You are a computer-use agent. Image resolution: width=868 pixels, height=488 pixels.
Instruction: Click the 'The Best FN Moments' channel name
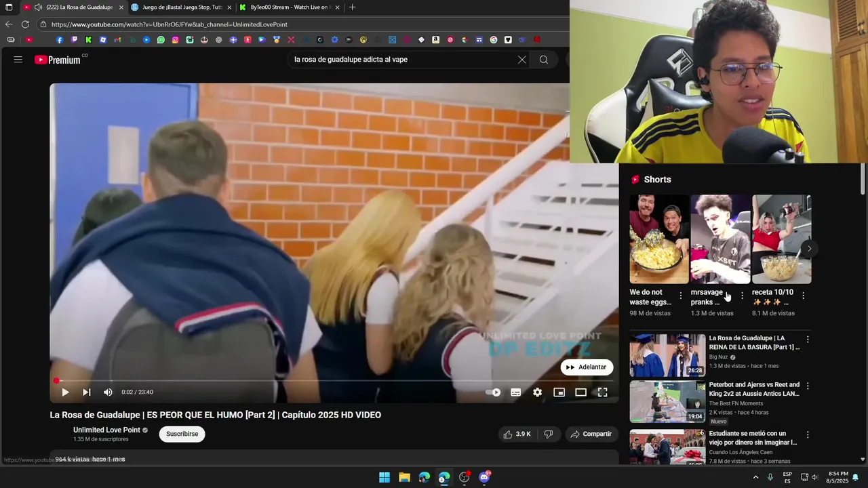(x=736, y=403)
